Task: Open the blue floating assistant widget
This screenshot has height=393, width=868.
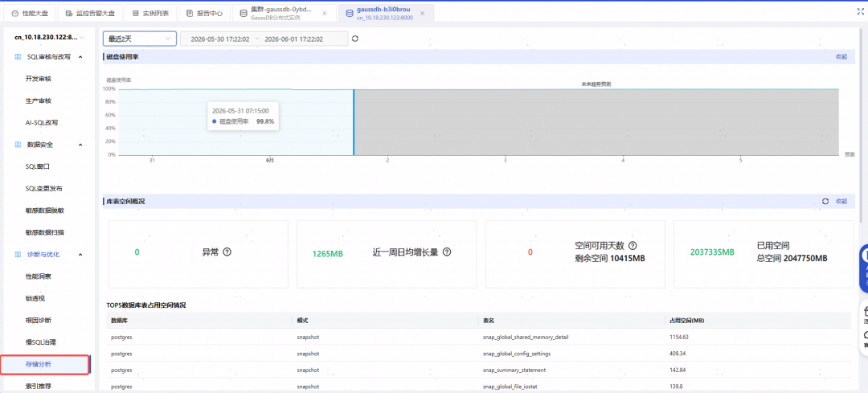Action: pos(863,268)
